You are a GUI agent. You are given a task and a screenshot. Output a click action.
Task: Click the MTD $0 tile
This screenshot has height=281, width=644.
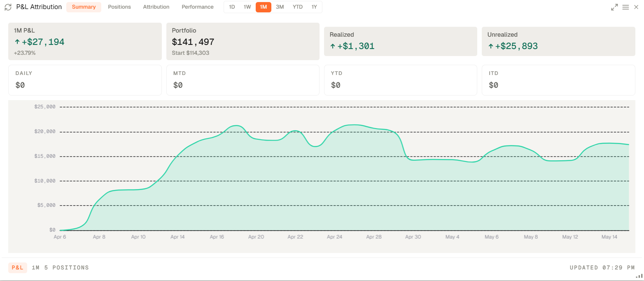tap(243, 80)
